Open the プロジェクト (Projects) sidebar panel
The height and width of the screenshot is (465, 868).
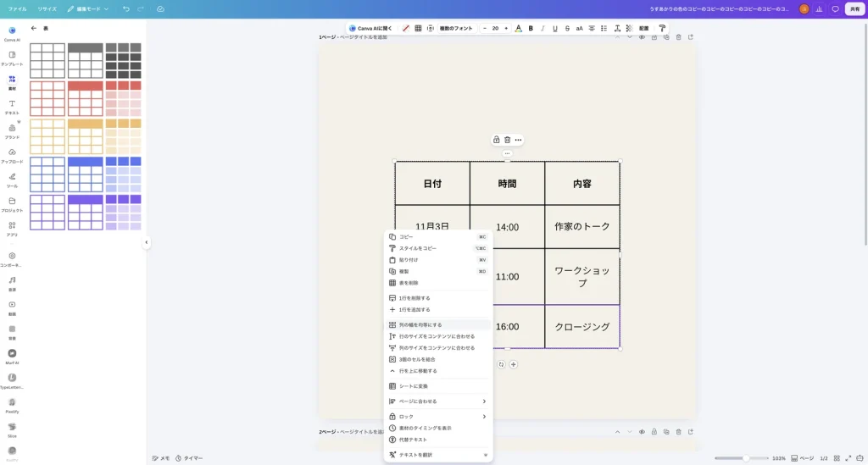pyautogui.click(x=12, y=204)
